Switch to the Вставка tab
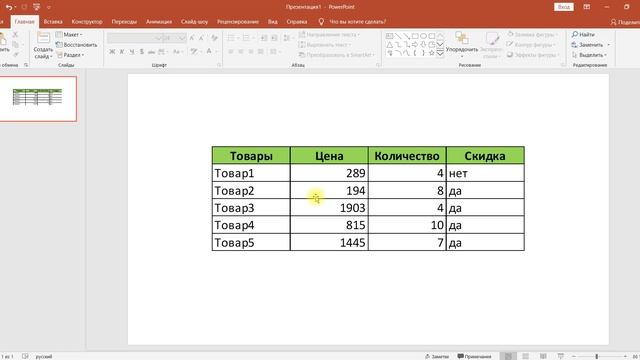The width and height of the screenshot is (640, 360). pos(53,22)
